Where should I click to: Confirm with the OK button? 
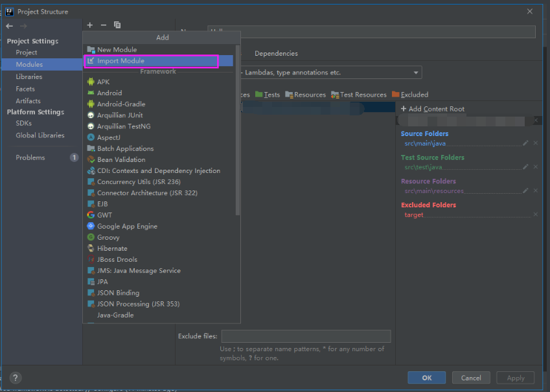pos(426,378)
